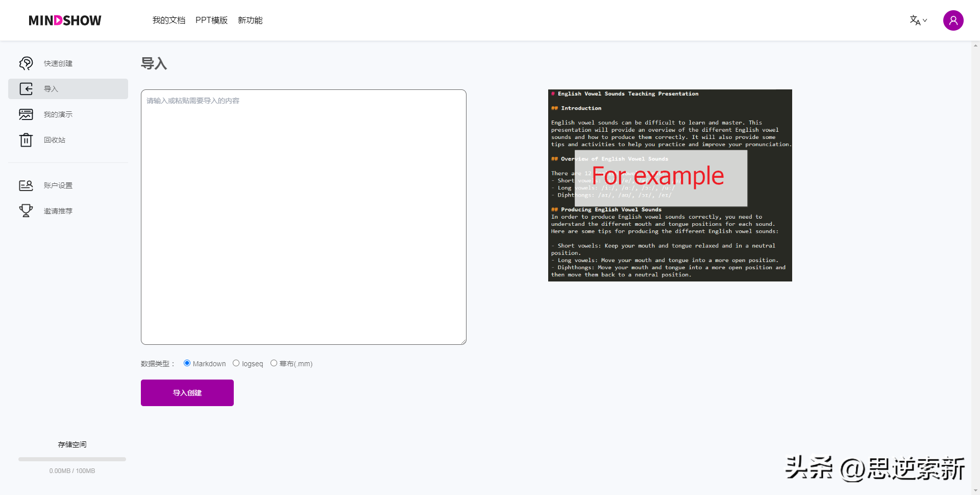Click the 快速创建 sidebar label
Viewport: 980px width, 495px height.
(x=58, y=63)
